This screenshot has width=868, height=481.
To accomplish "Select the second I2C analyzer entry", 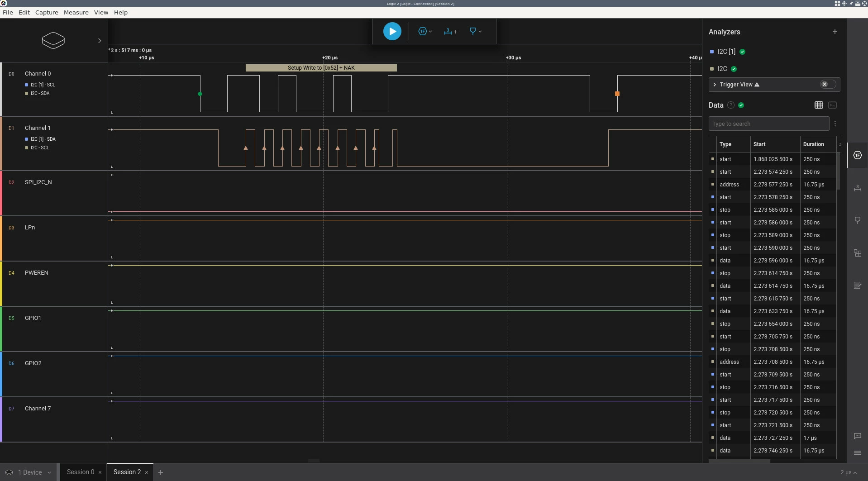I will [x=722, y=69].
